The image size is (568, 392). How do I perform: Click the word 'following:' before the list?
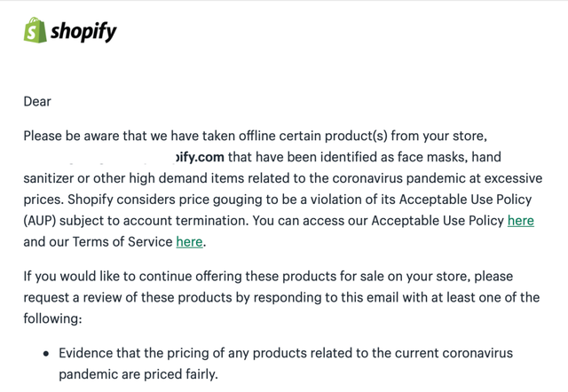coord(53,318)
